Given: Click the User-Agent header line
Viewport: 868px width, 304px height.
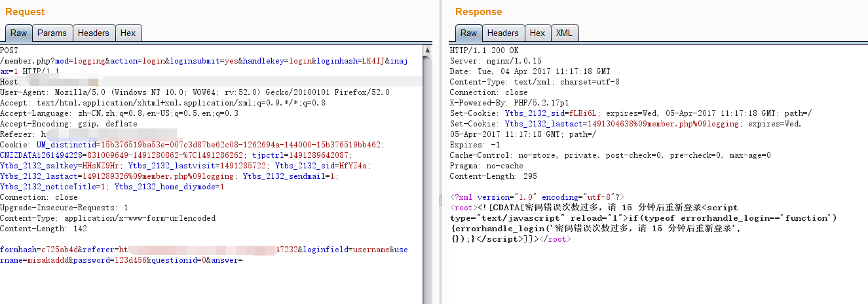Looking at the screenshot, I should [x=195, y=92].
